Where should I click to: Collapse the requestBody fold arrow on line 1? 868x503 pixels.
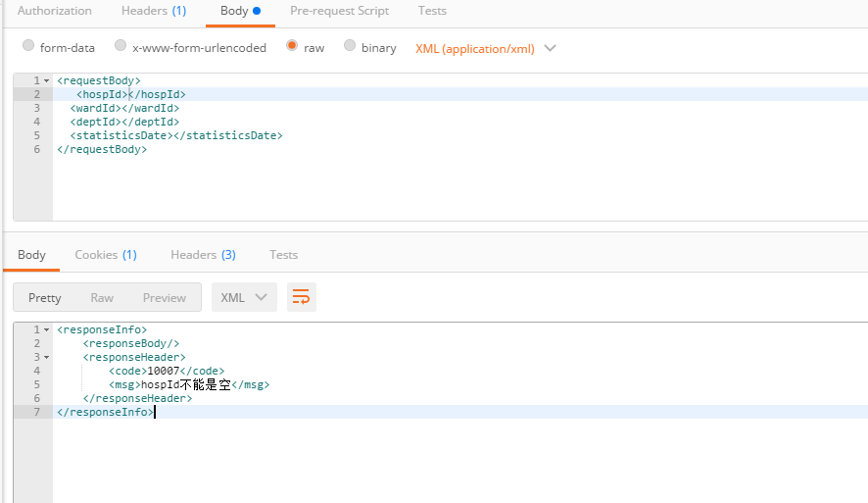(x=46, y=80)
